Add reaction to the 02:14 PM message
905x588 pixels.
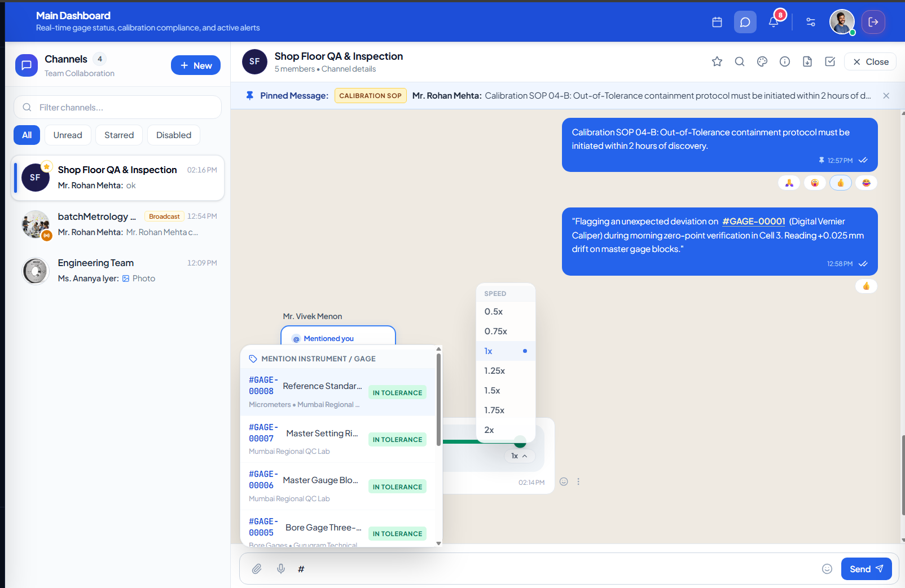564,481
